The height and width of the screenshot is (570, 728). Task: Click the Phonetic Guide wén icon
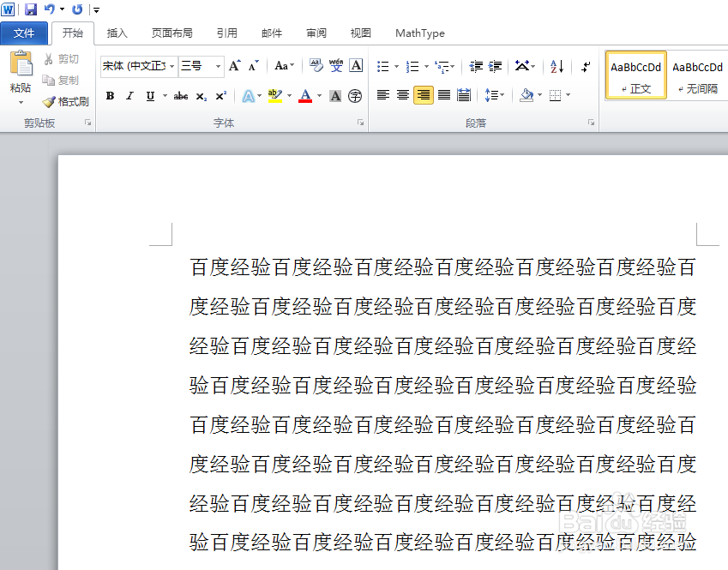click(x=336, y=66)
